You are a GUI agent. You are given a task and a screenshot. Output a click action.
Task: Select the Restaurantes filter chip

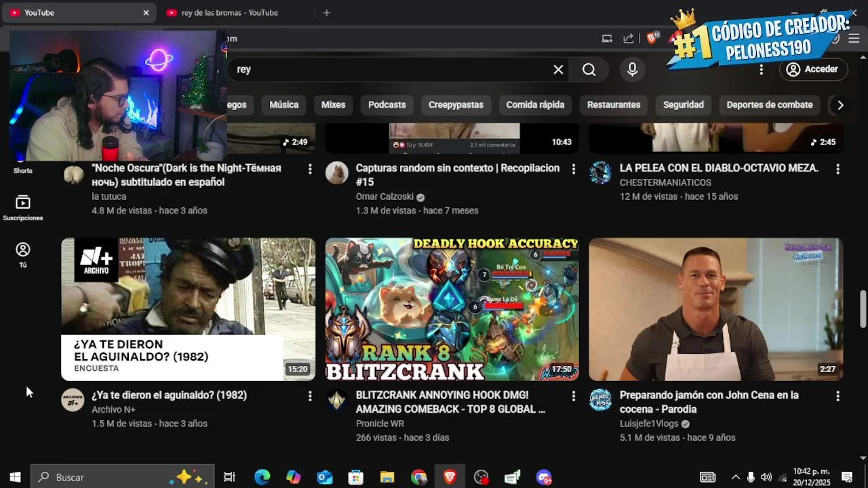tap(614, 105)
